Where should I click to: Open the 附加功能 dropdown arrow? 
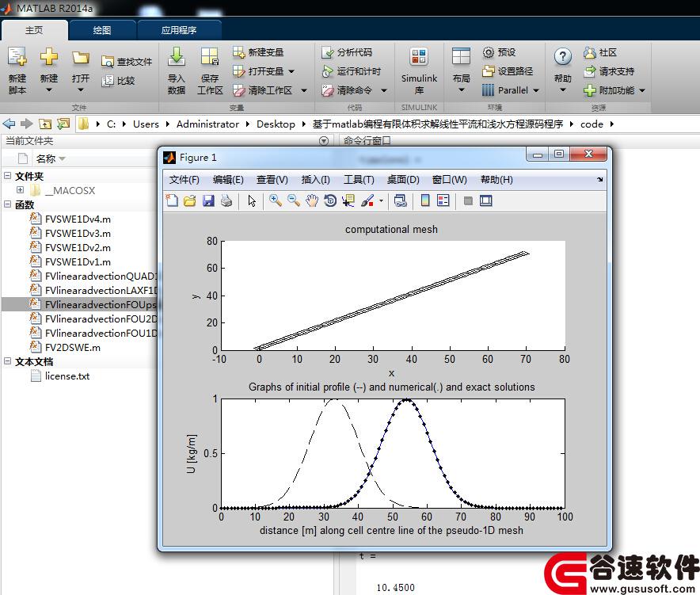(642, 90)
